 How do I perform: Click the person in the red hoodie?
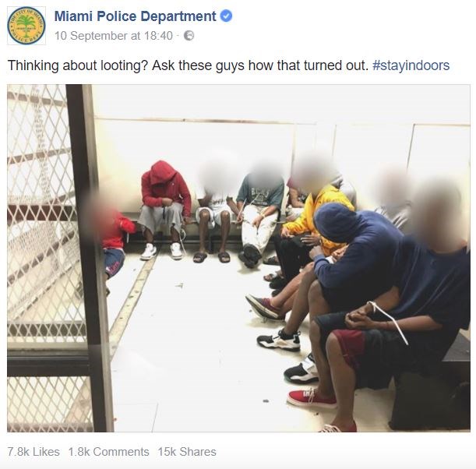click(164, 206)
